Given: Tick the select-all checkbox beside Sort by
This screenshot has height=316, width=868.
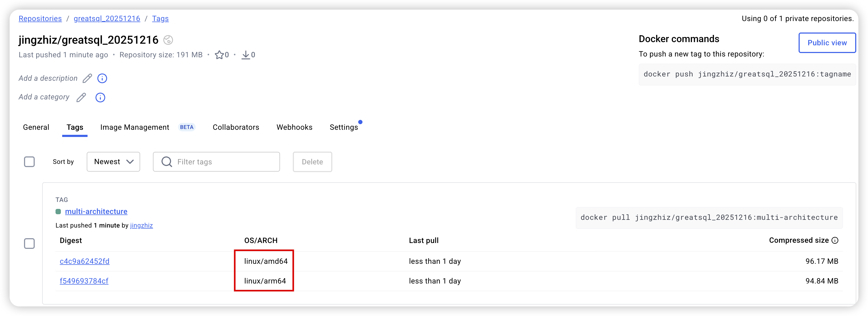Looking at the screenshot, I should tap(29, 162).
